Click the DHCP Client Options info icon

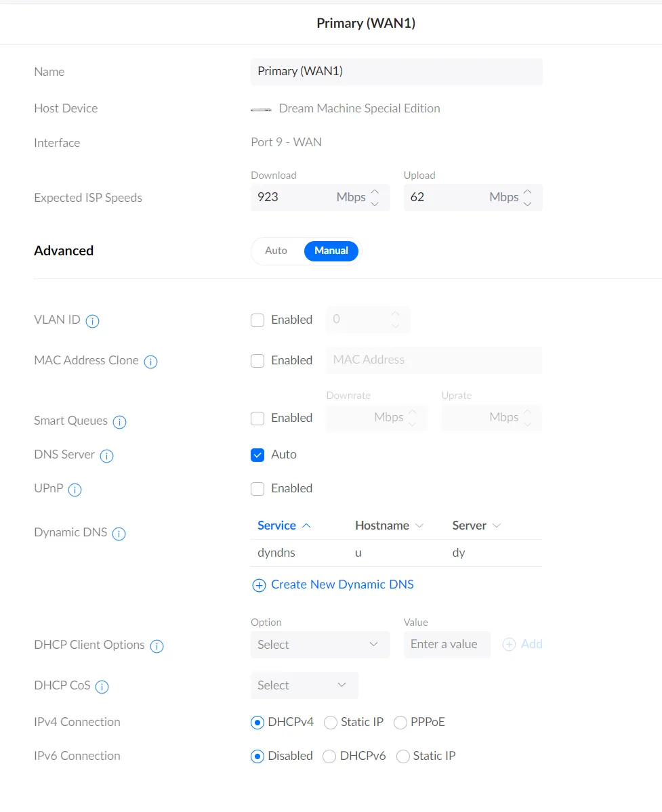click(x=157, y=646)
